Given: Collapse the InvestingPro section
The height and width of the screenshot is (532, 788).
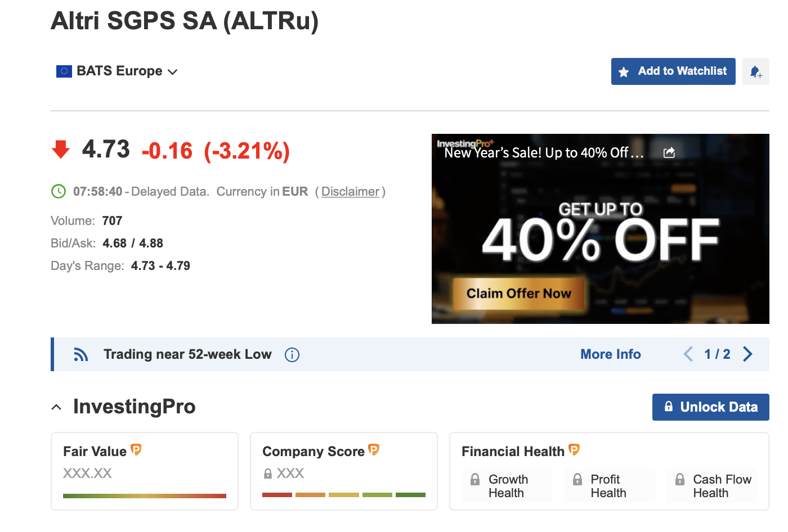Looking at the screenshot, I should tap(56, 407).
